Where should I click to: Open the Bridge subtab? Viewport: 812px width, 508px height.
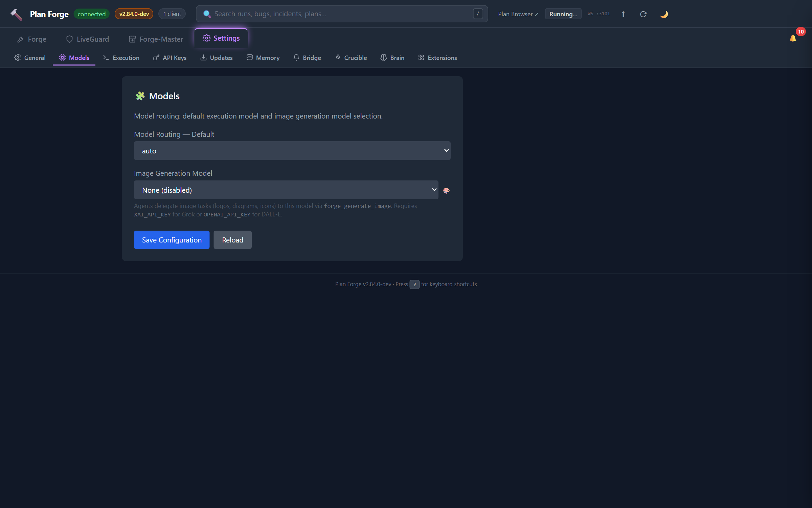pos(307,58)
